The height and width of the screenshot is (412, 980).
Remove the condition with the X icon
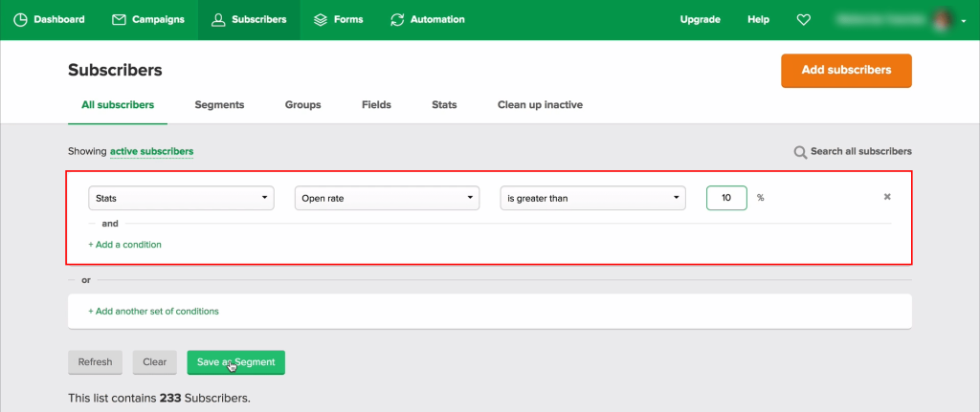[x=886, y=198]
